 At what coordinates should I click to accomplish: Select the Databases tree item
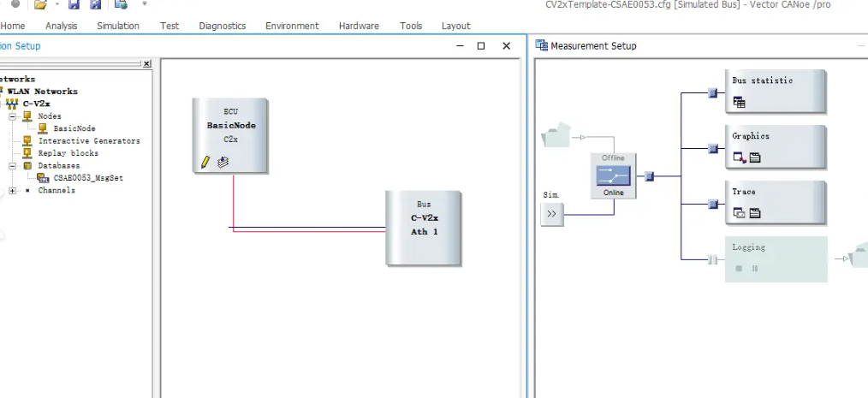59,165
